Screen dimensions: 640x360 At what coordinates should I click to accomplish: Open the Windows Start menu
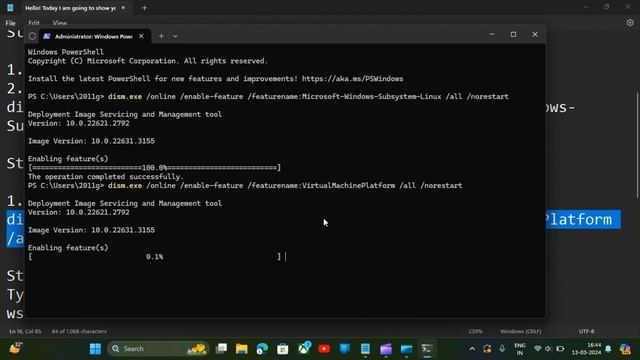click(x=95, y=349)
